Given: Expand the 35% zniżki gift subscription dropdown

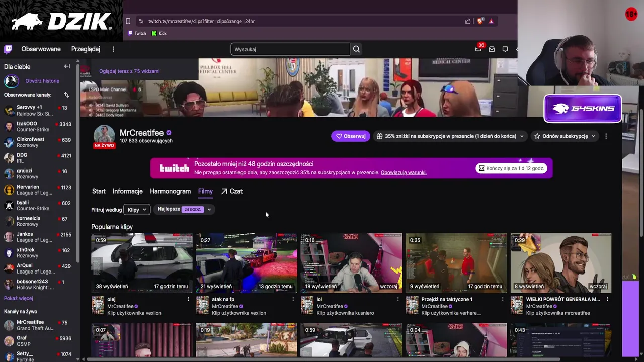Looking at the screenshot, I should point(450,136).
